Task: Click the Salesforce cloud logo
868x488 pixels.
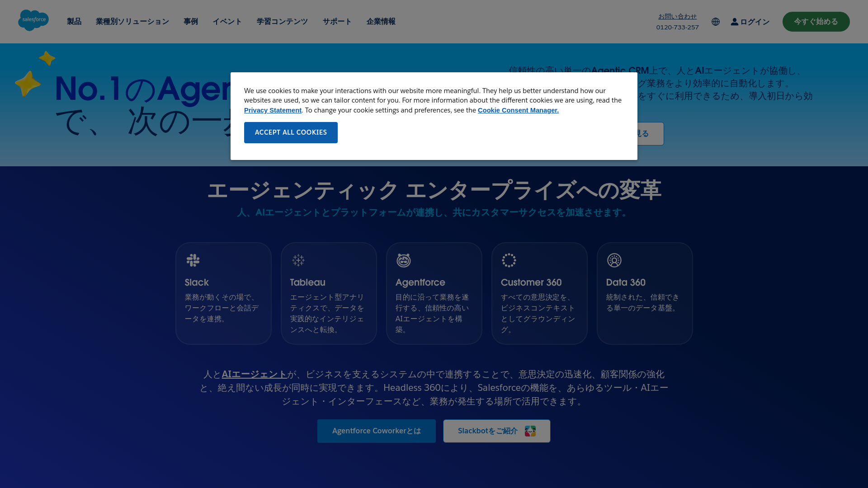Action: point(33,20)
